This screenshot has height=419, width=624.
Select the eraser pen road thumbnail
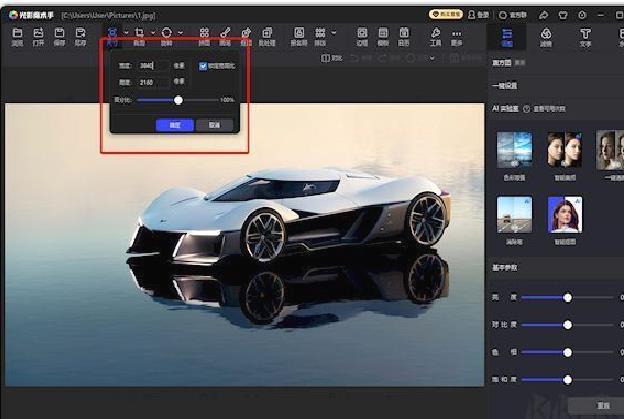514,214
